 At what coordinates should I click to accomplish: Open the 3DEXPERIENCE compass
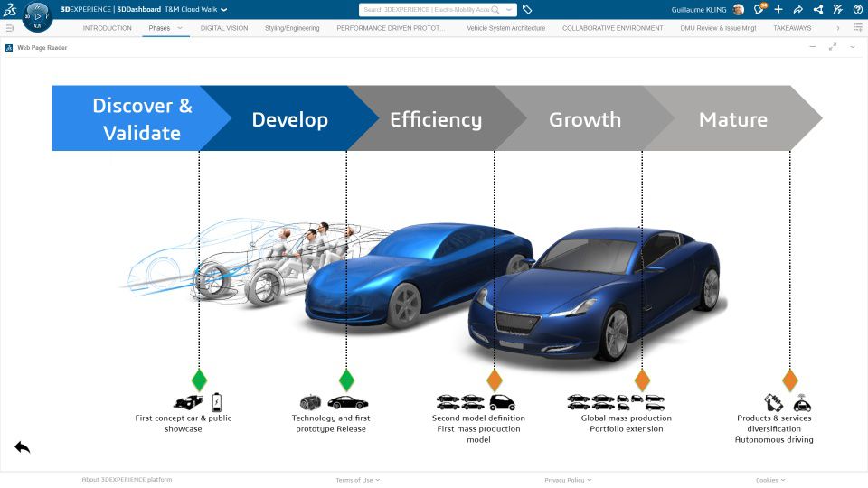click(37, 15)
